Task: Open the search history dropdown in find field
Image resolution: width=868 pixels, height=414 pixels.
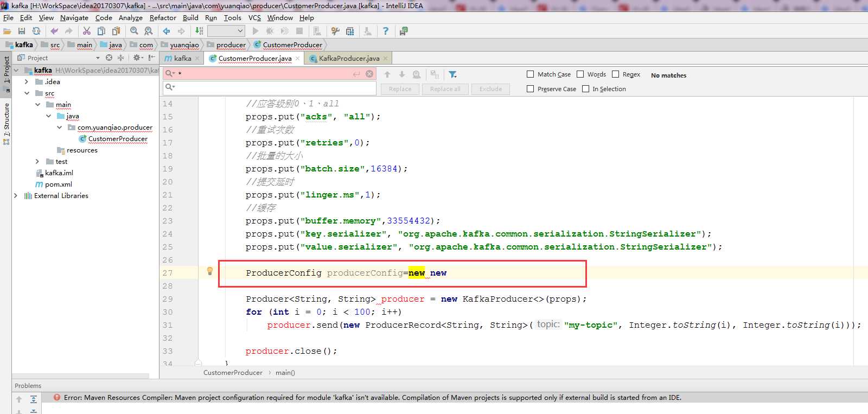Action: (x=170, y=74)
